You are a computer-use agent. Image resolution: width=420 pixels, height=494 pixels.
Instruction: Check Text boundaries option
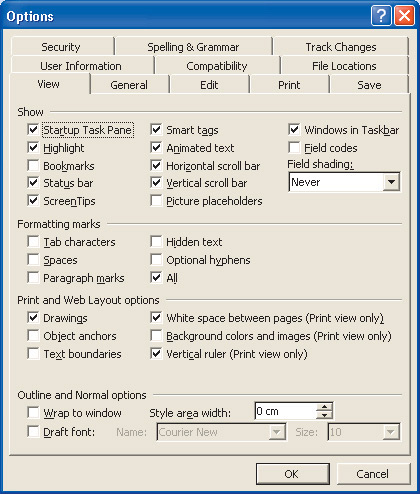click(33, 353)
